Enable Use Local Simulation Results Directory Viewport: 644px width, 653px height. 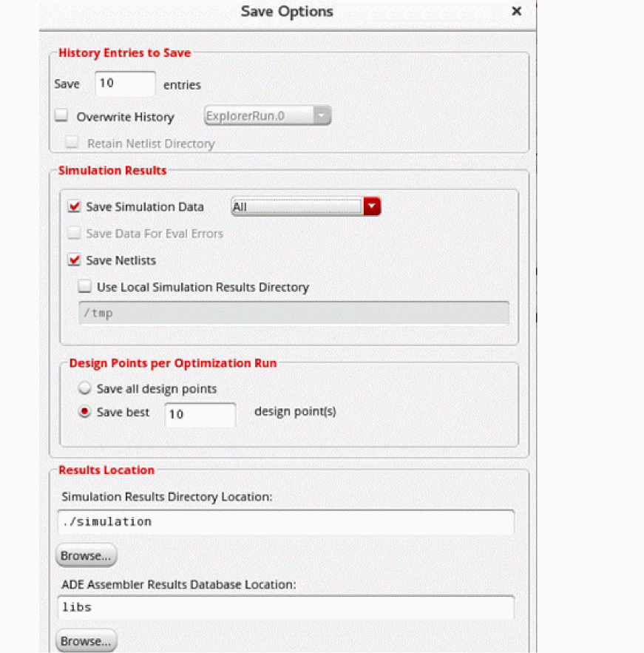tap(85, 287)
